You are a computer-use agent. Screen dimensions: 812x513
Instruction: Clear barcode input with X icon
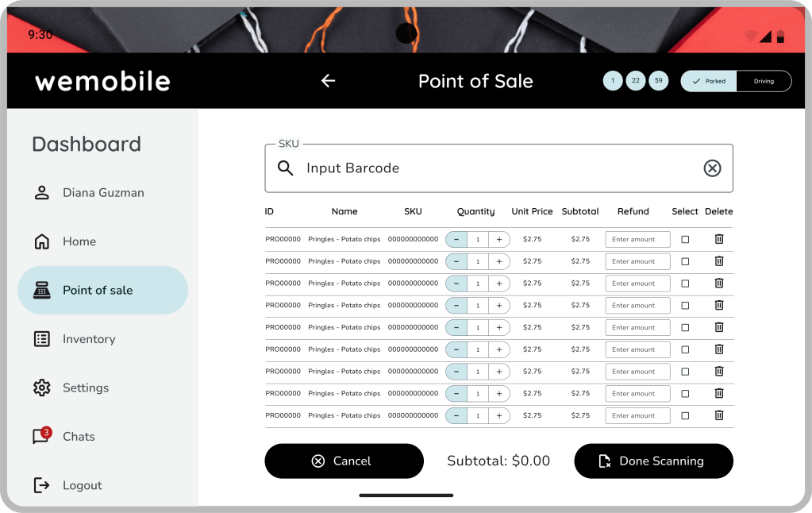(712, 168)
